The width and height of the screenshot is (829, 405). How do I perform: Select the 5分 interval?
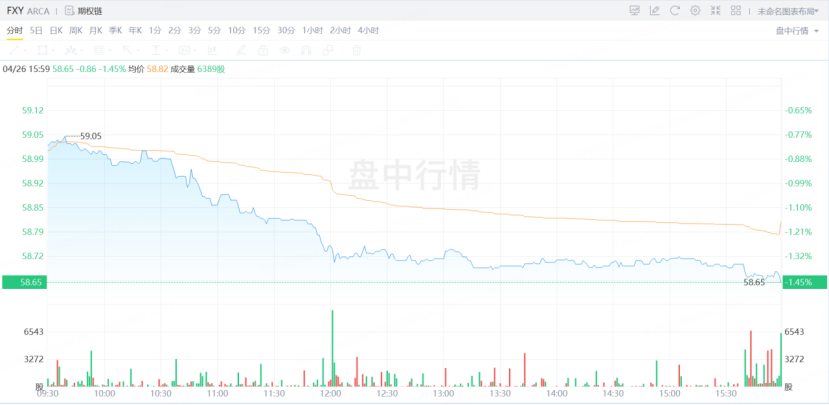point(214,31)
